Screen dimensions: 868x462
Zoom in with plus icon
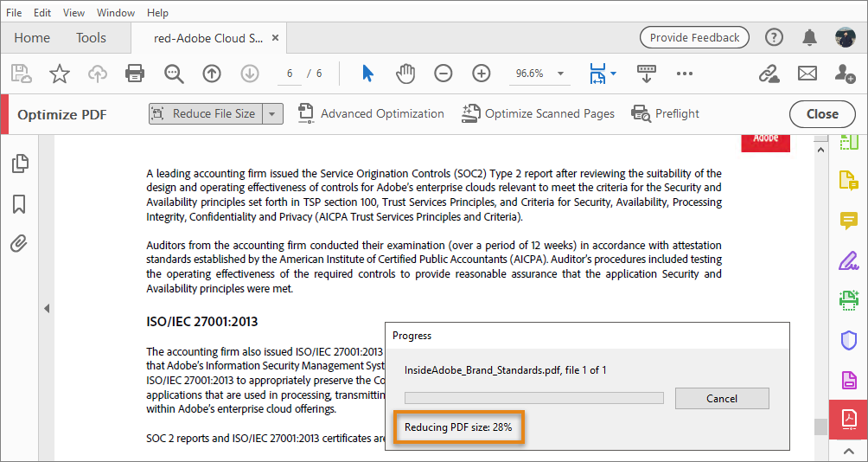click(x=482, y=74)
